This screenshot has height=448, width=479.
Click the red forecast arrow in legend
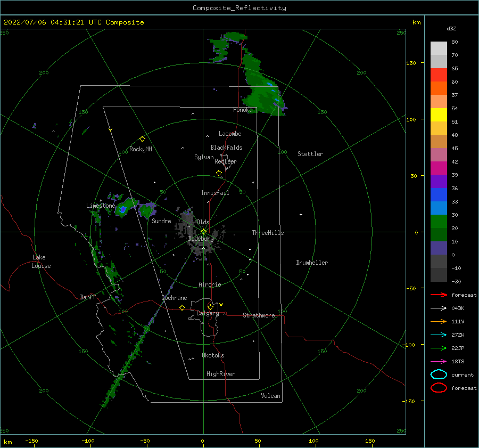point(439,295)
